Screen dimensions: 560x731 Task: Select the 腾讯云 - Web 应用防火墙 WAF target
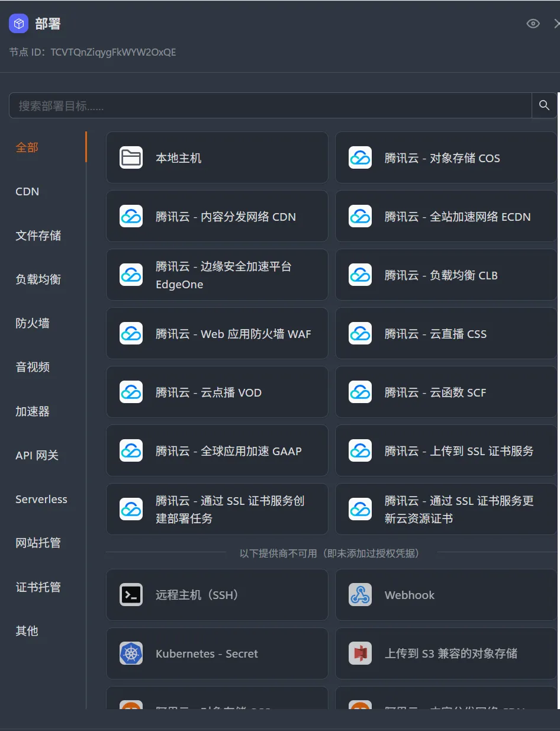[x=217, y=333]
